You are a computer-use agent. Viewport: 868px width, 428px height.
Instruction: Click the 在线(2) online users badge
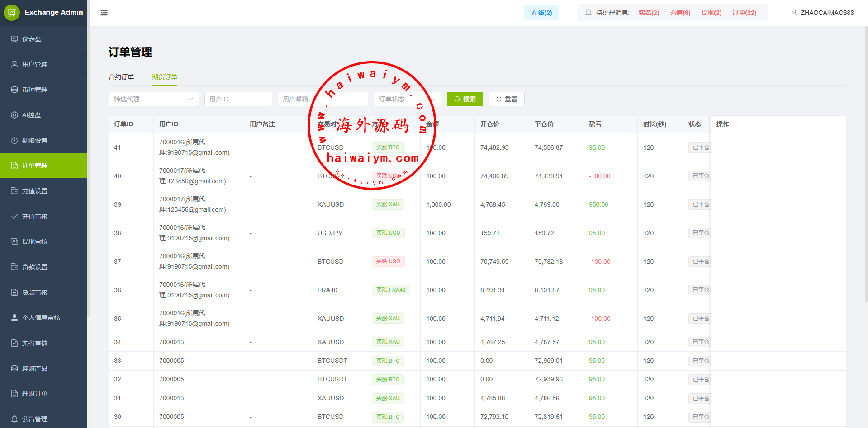pos(541,13)
